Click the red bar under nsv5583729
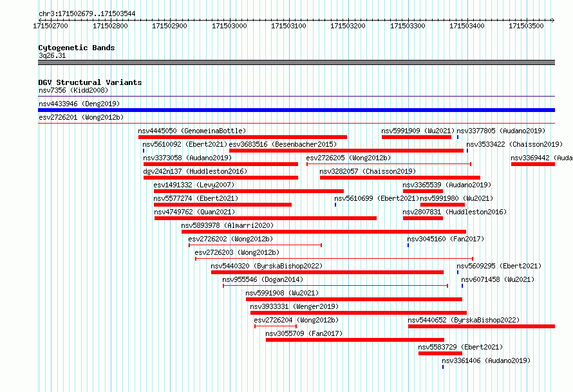Screen dimensions: 573x392 [440, 353]
